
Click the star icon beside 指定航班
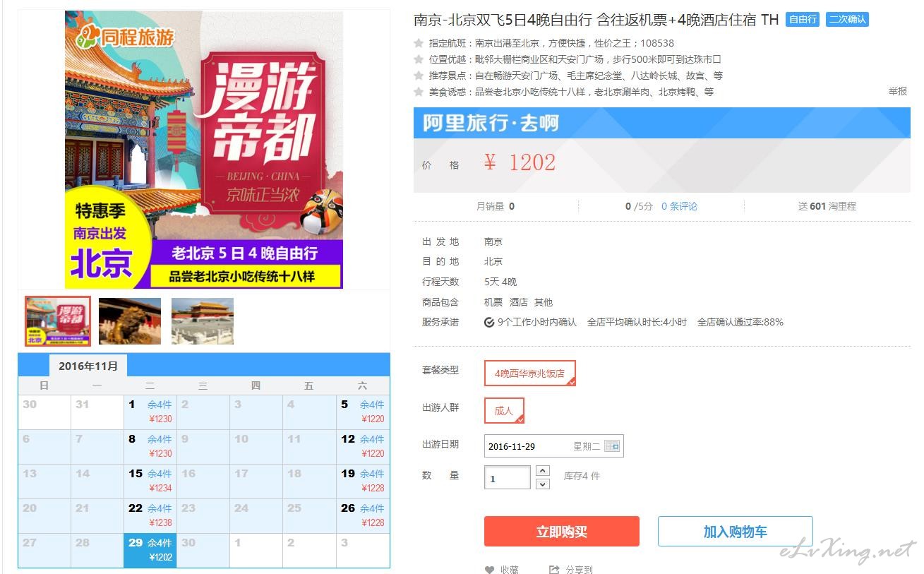coord(419,43)
